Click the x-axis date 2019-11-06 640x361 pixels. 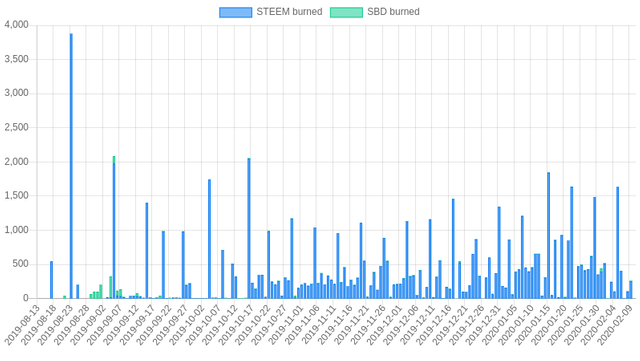click(x=302, y=325)
